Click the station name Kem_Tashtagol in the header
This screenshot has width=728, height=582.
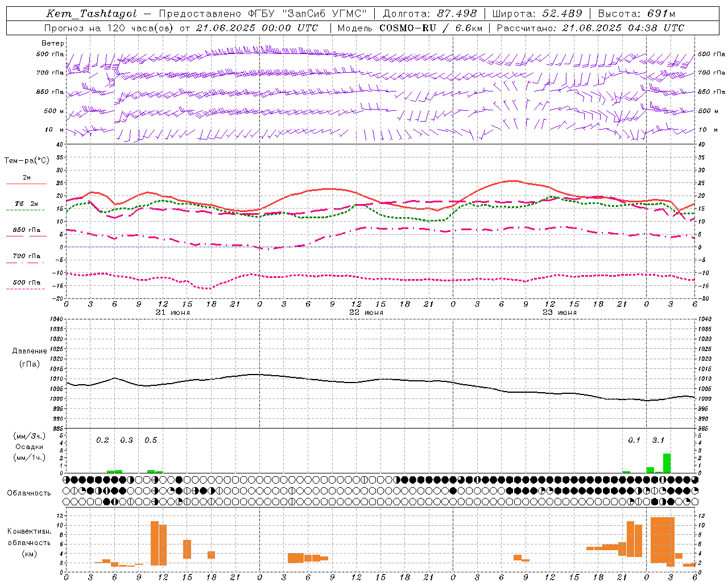92,14
